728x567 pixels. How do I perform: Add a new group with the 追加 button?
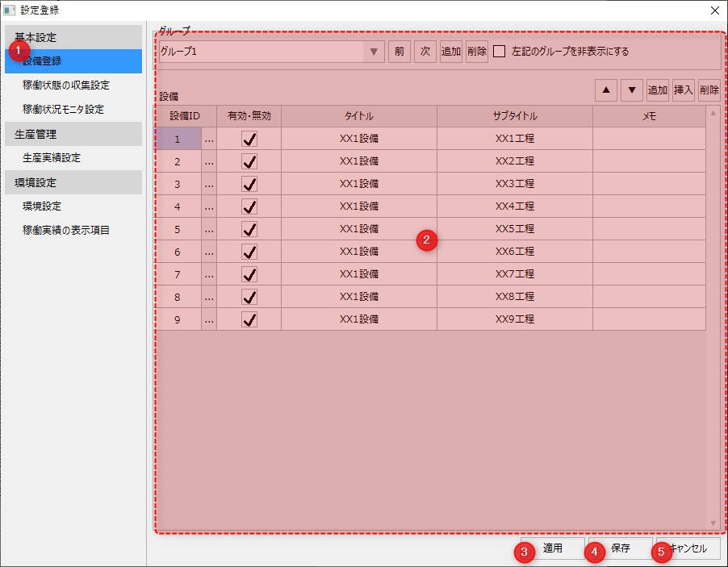pos(450,51)
